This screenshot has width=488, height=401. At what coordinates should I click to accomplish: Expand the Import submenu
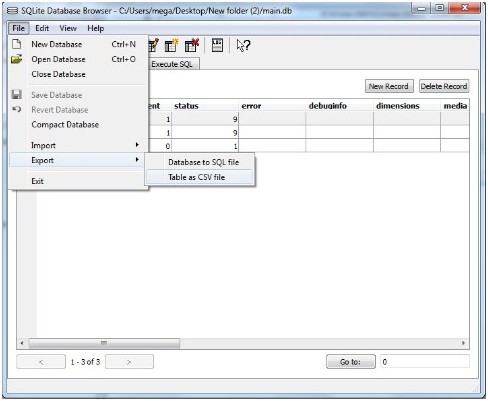[x=78, y=145]
